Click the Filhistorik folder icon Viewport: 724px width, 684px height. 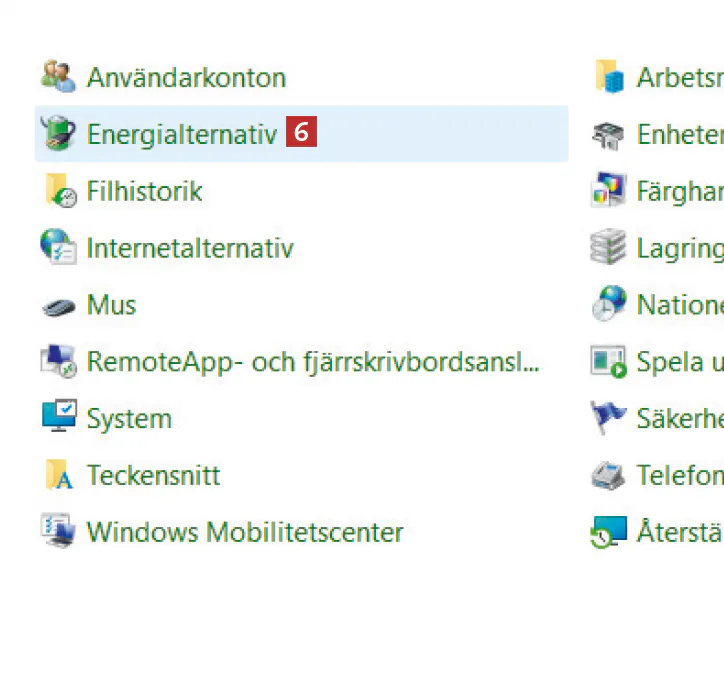(60, 191)
